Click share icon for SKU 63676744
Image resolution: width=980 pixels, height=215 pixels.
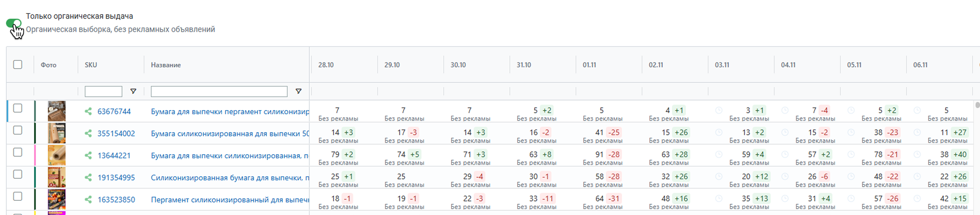(x=88, y=111)
